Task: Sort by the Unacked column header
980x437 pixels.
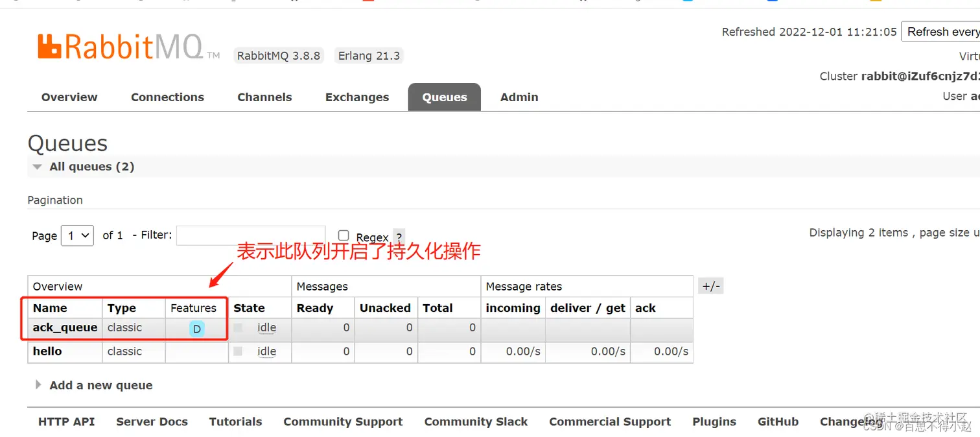Action: coord(385,308)
